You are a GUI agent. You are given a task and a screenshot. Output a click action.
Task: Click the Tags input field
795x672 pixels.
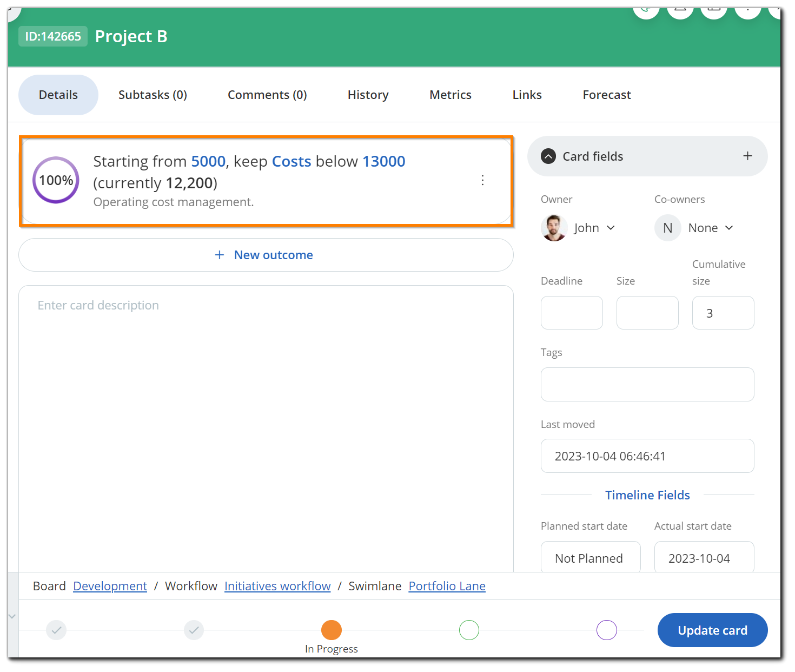pos(647,384)
